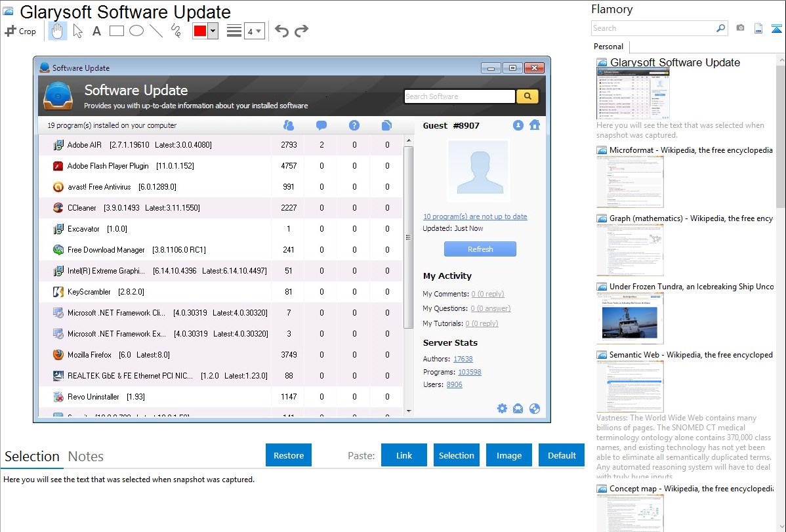Viewport: 786px width, 532px height.
Task: Open the line width dropdown showing 4
Action: pos(255,31)
